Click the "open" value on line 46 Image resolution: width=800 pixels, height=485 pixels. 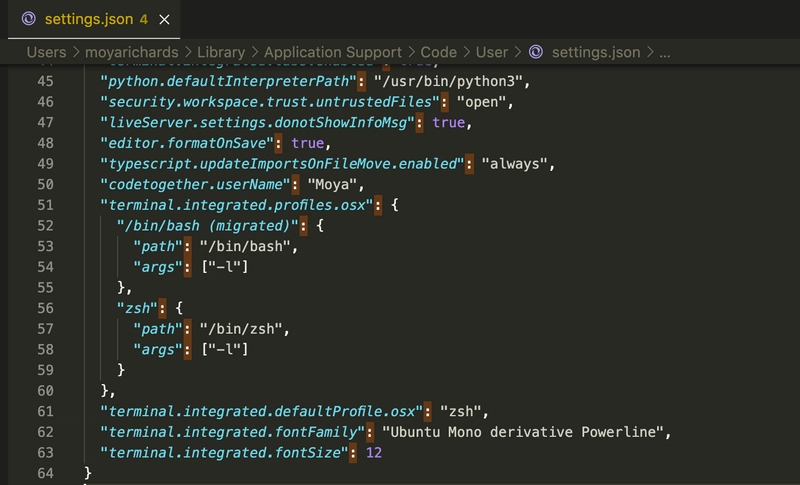[481, 101]
